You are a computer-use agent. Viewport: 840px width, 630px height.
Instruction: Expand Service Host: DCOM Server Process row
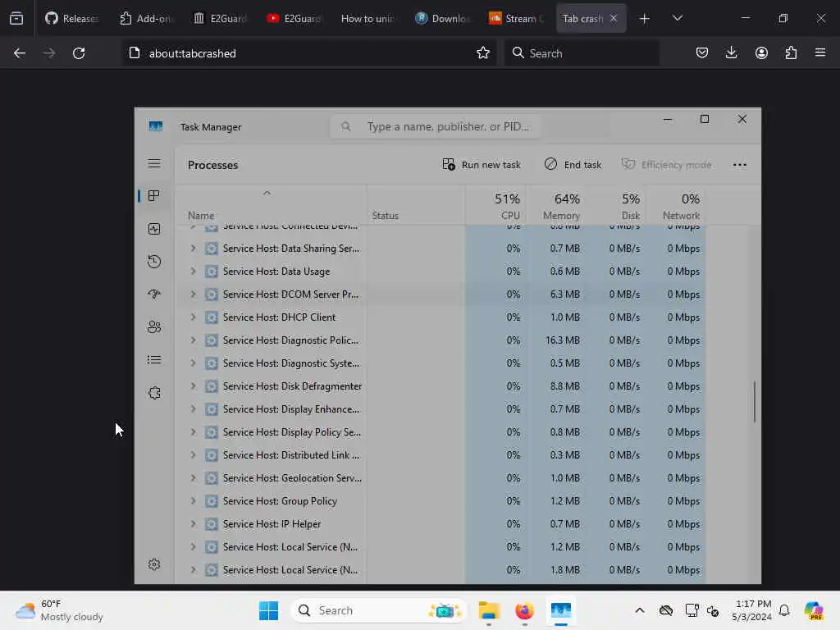pyautogui.click(x=193, y=294)
